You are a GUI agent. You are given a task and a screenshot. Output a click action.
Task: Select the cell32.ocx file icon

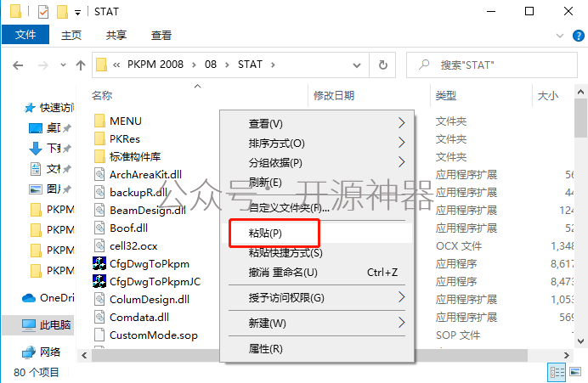[x=99, y=245]
